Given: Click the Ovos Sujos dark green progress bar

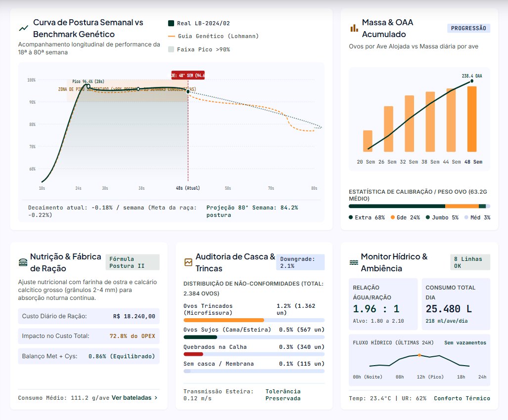Looking at the screenshot, I should [200, 337].
